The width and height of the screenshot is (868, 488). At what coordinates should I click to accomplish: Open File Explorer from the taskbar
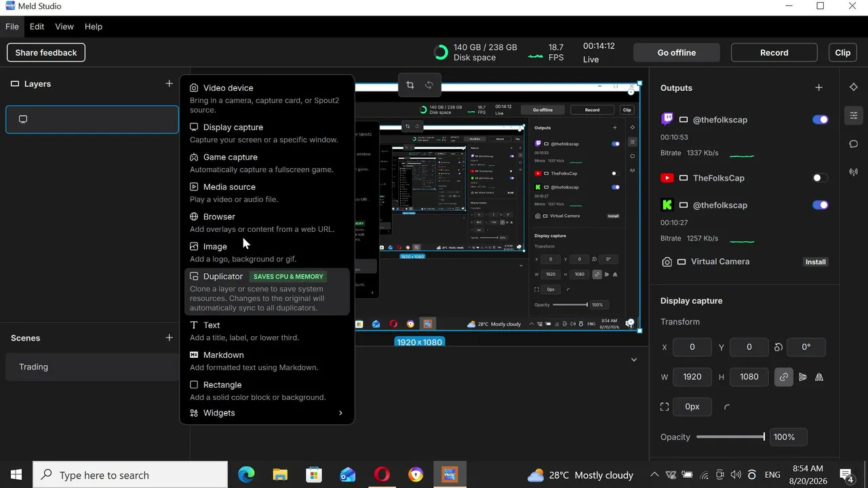pyautogui.click(x=280, y=475)
